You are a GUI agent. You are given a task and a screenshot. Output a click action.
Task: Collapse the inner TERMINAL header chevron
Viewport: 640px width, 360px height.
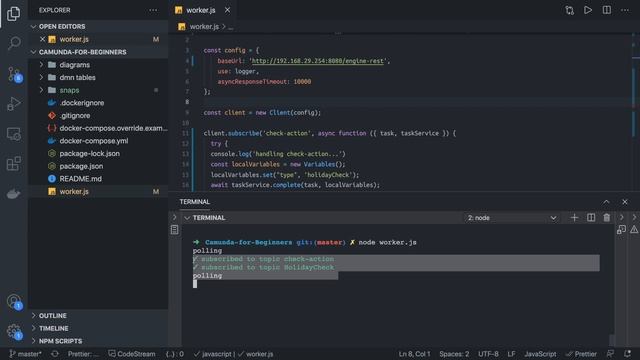pos(187,218)
